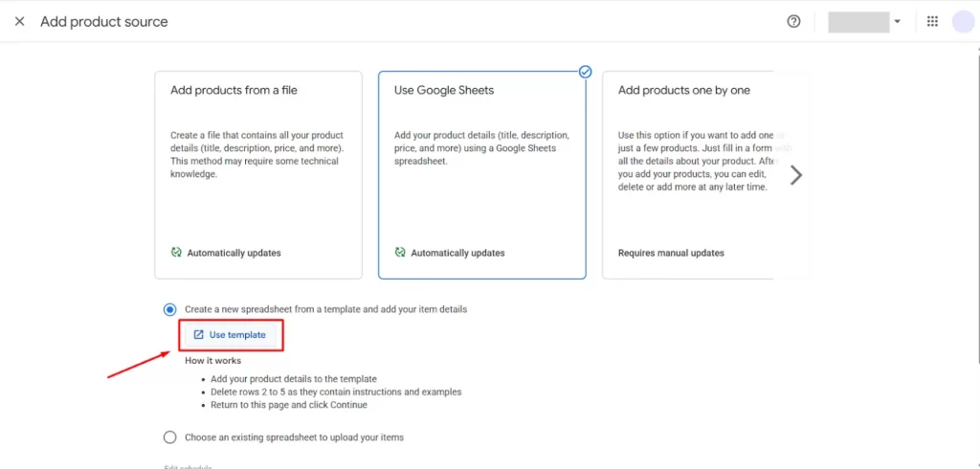
Task: Click the 'Requires manual updates' label
Action: tap(671, 254)
